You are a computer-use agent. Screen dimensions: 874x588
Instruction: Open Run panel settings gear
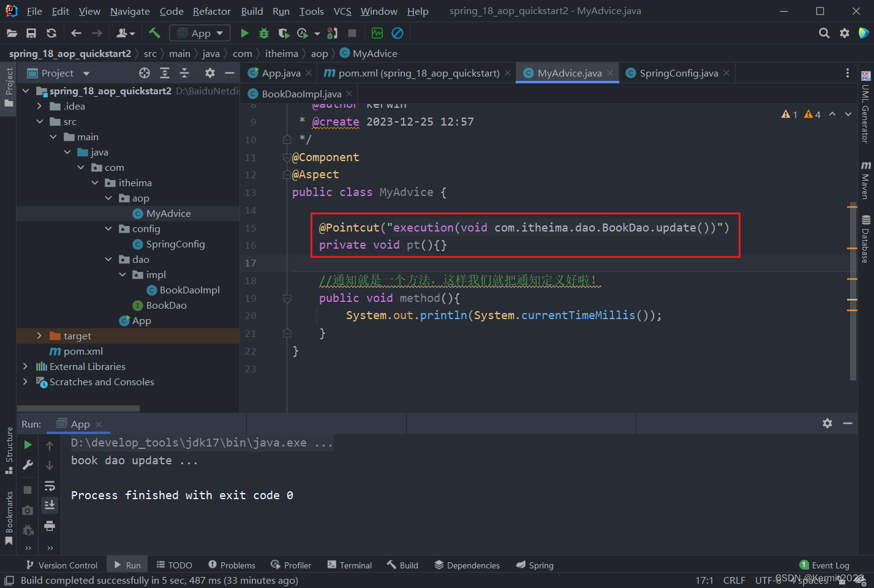tap(827, 423)
